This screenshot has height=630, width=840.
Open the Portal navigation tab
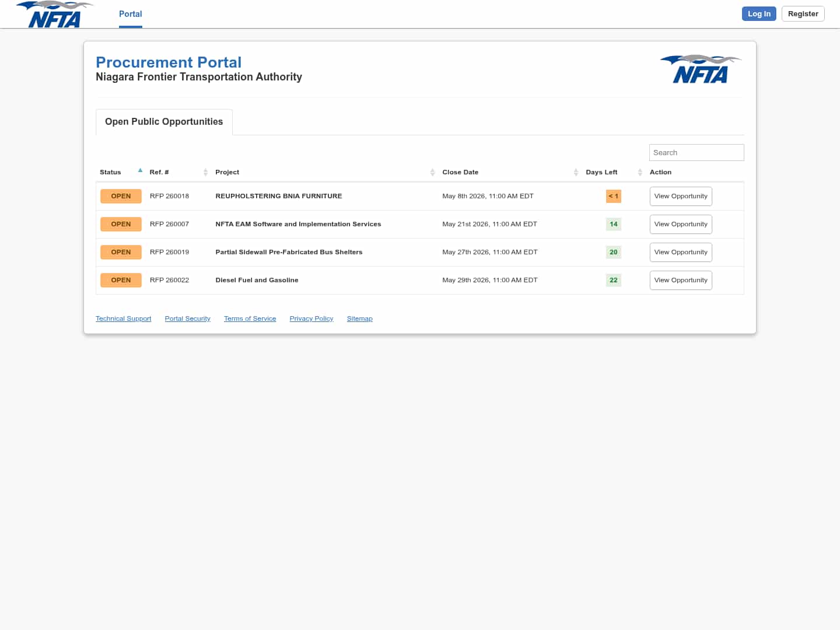[x=131, y=14]
